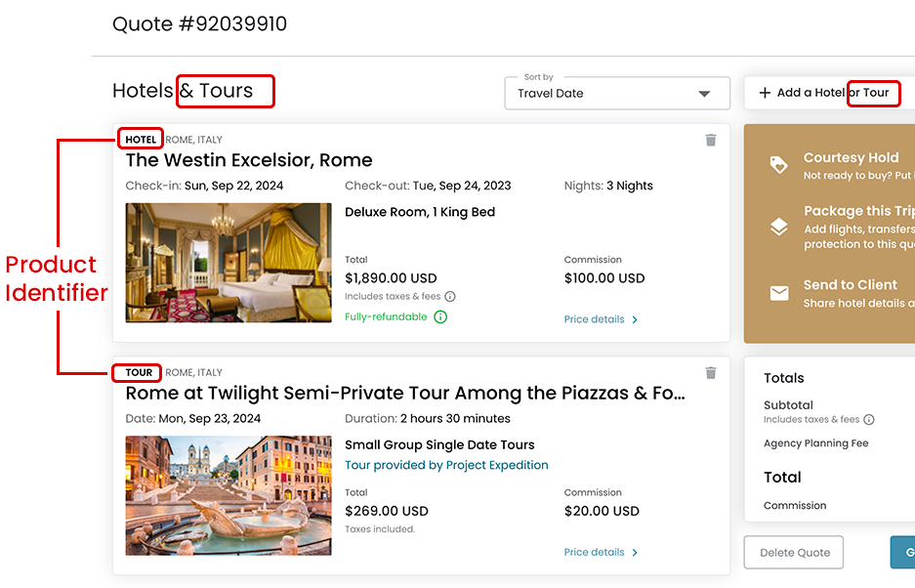Delete the Westin Excelsior hotel card
This screenshot has height=588, width=915.
pos(711,140)
